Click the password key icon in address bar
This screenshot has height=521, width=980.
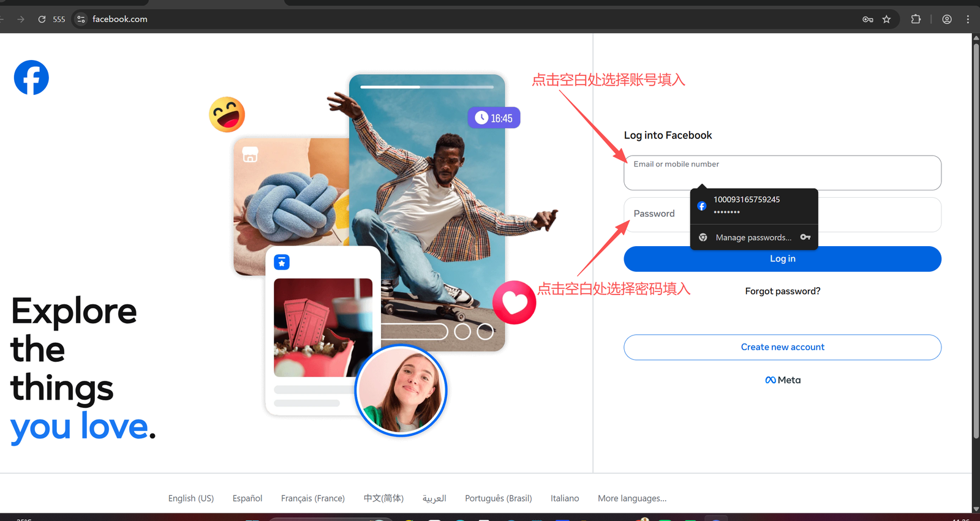(868, 19)
